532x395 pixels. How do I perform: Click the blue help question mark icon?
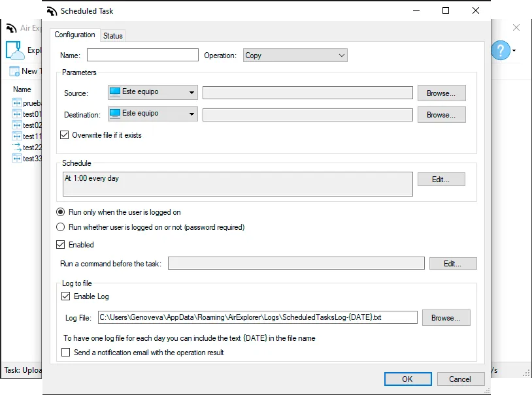coord(501,50)
